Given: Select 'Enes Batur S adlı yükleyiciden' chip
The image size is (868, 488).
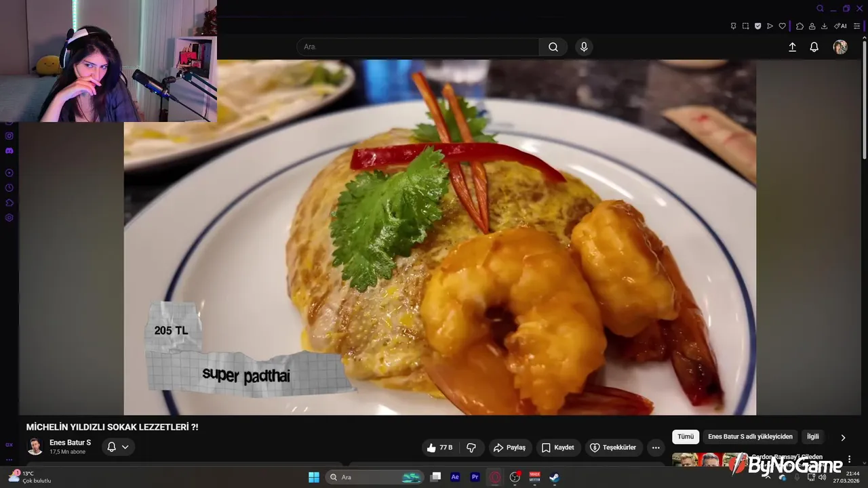Looking at the screenshot, I should click(750, 436).
